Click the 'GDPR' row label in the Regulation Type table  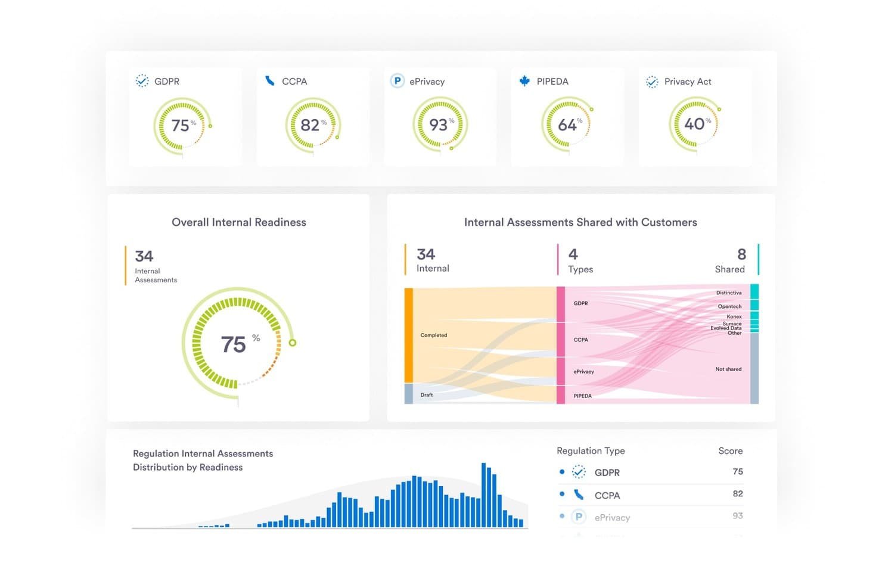[x=607, y=472]
